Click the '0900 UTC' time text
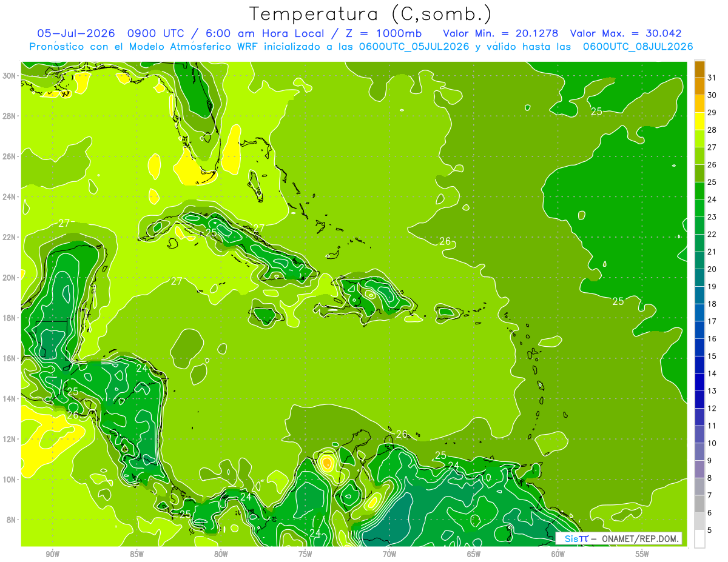Screen dimensions: 728x562 point(157,33)
